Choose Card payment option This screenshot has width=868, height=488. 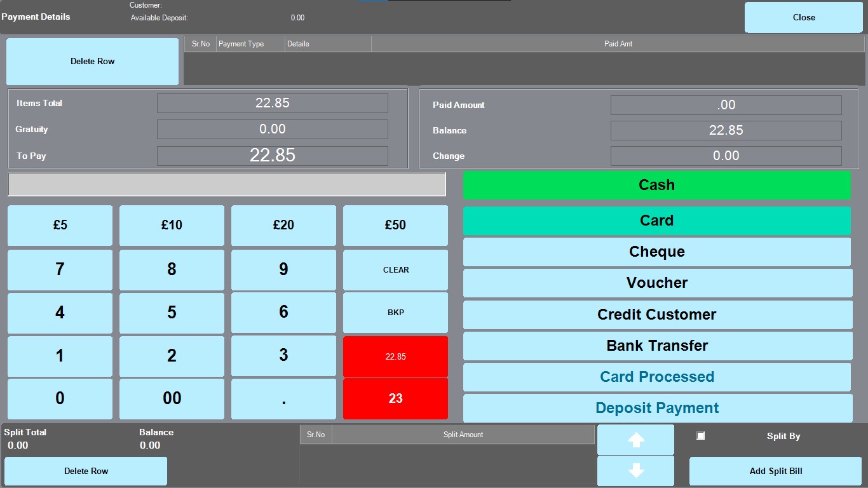click(x=656, y=220)
